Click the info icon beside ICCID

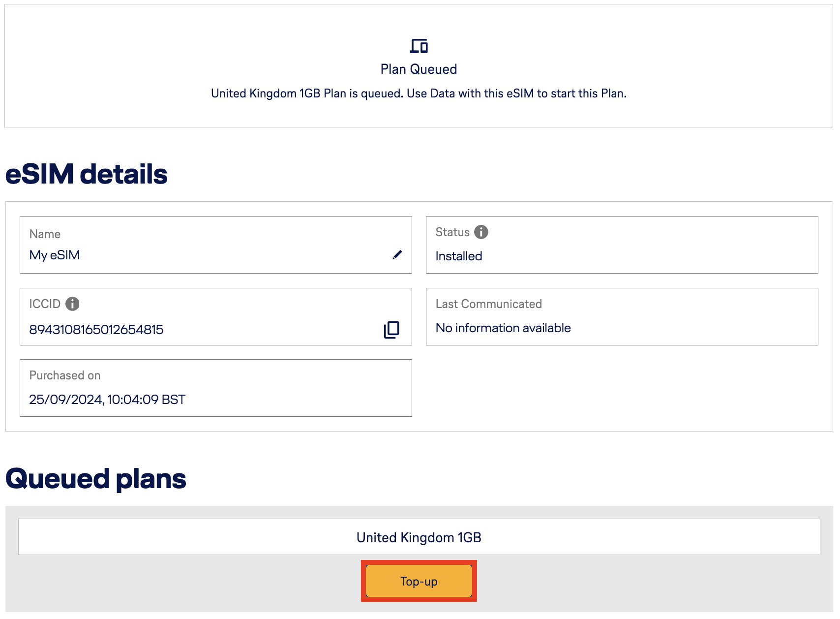point(72,304)
